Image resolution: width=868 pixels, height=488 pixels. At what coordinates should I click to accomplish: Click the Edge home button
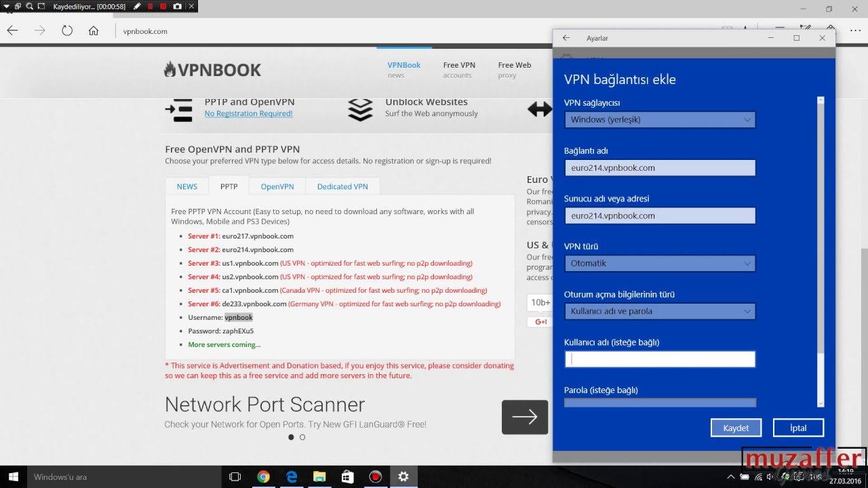click(94, 30)
